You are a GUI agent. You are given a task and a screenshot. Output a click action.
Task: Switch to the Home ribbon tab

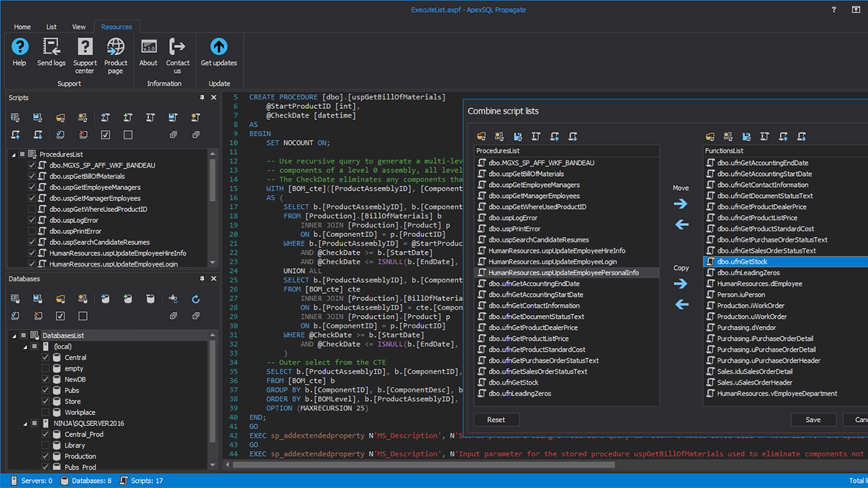pyautogui.click(x=22, y=26)
